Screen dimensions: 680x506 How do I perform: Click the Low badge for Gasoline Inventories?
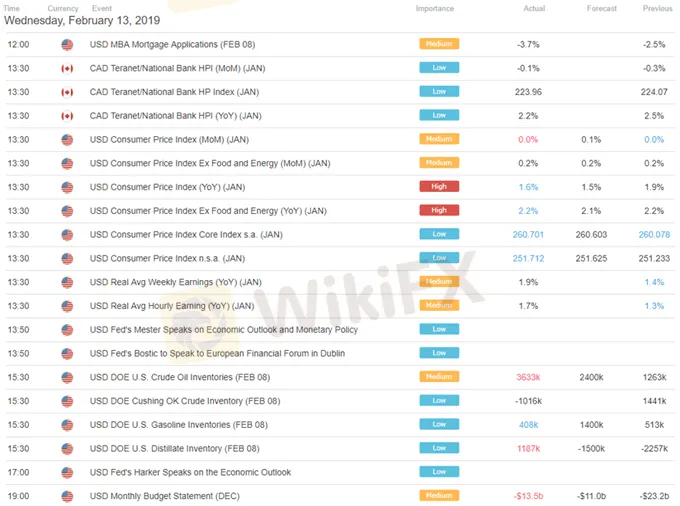point(439,425)
